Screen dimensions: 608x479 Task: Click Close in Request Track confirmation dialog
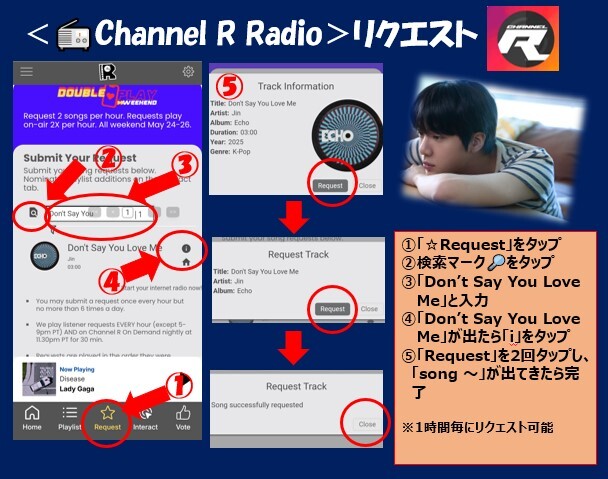[x=369, y=309]
